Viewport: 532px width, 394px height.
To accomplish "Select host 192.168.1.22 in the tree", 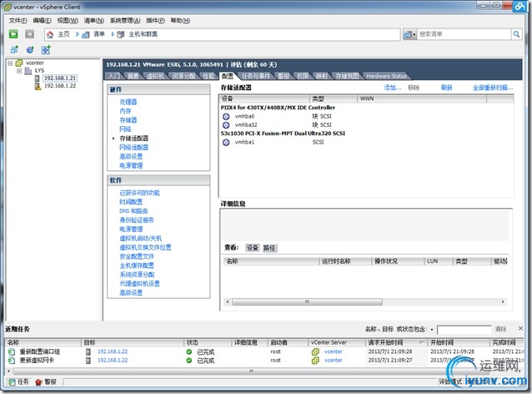I will coord(60,86).
